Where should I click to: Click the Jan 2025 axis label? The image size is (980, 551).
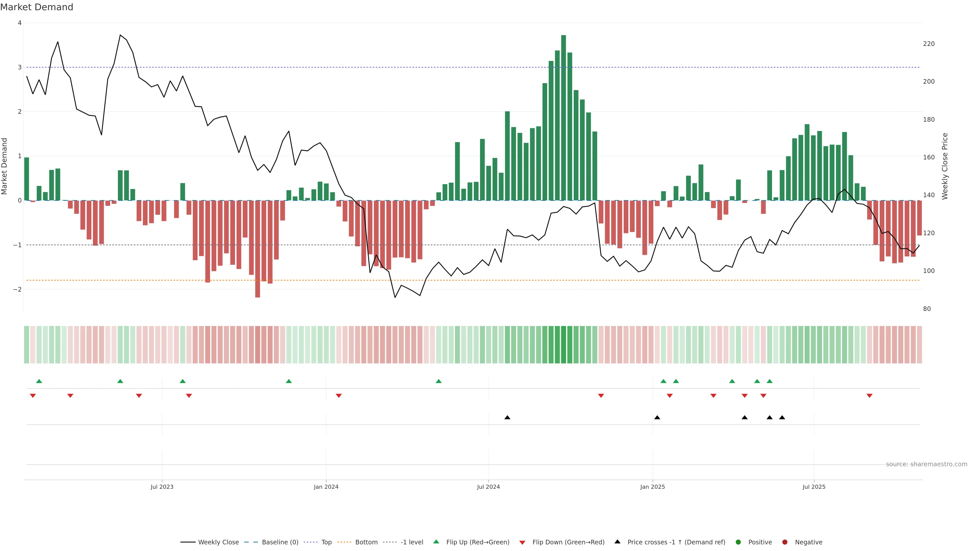[x=653, y=487]
